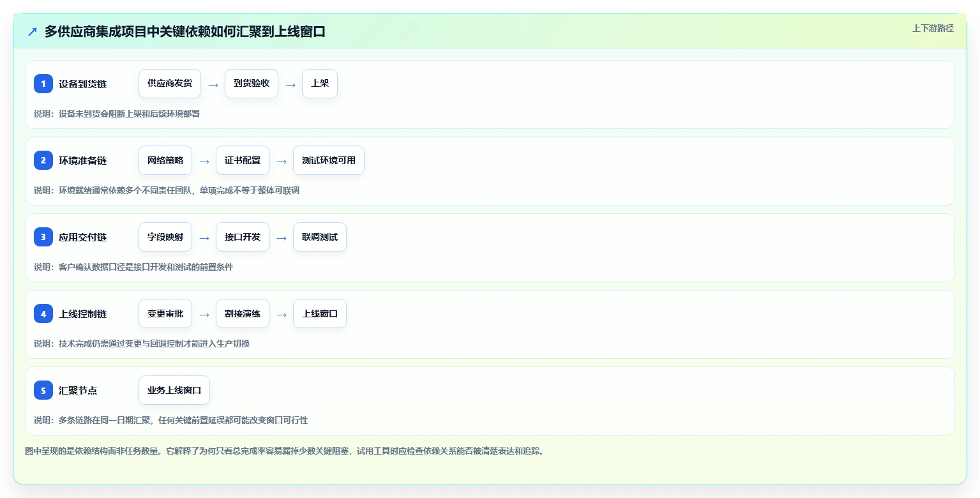This screenshot has height=498, width=980.
Task: Click the arrow between 网络策略 and 证书配置
Action: pos(204,161)
